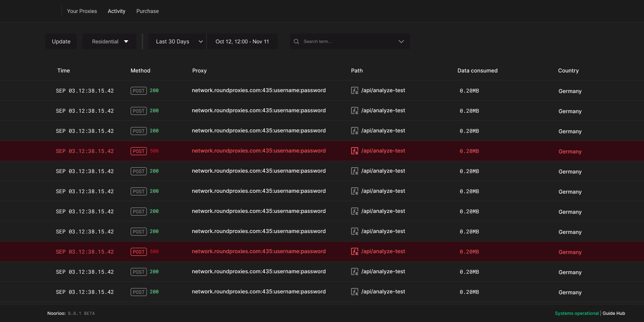Go to the Purchase tab

click(x=148, y=11)
